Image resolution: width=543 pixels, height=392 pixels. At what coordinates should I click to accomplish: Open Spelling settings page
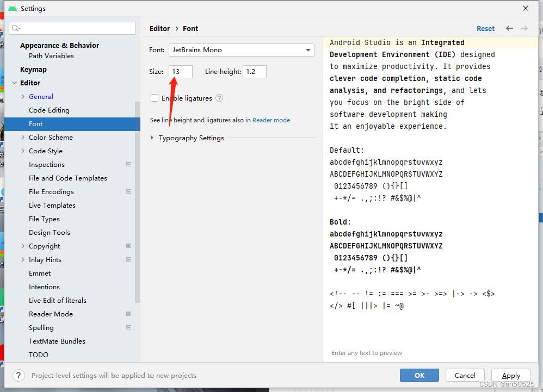point(41,328)
